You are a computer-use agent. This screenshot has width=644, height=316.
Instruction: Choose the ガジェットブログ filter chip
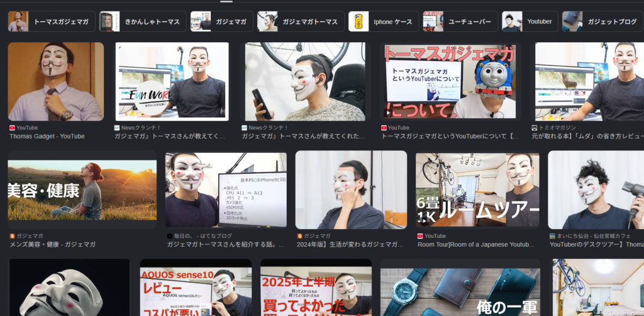tap(603, 21)
